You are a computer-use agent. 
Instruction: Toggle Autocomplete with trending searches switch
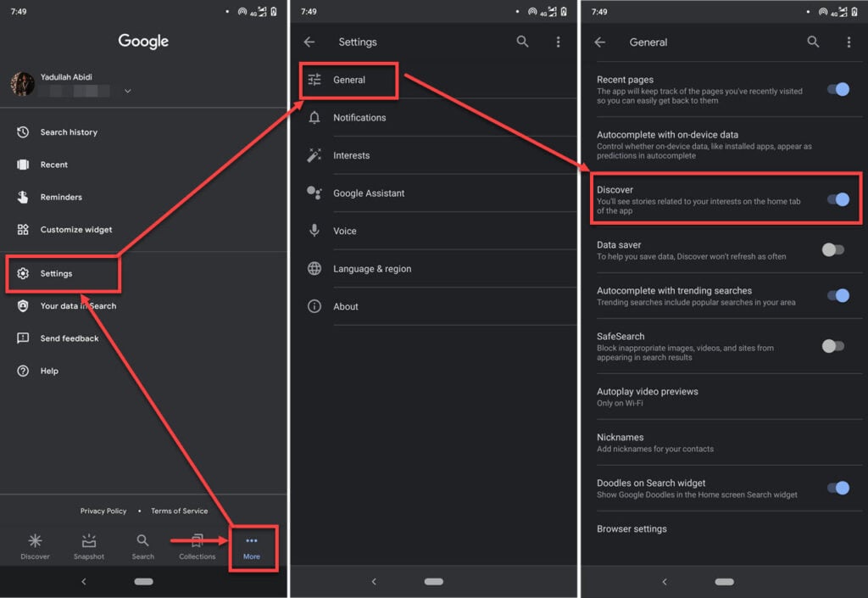[x=838, y=296]
